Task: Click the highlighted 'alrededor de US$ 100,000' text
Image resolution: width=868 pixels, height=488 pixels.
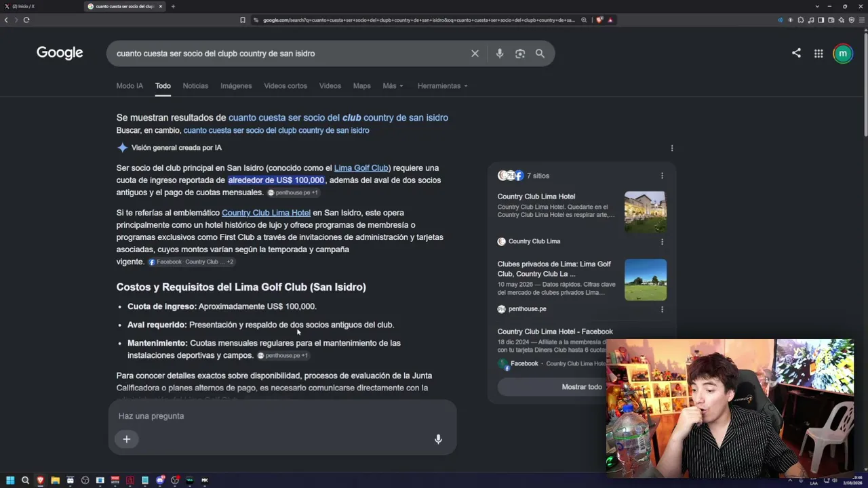Action: pos(276,180)
